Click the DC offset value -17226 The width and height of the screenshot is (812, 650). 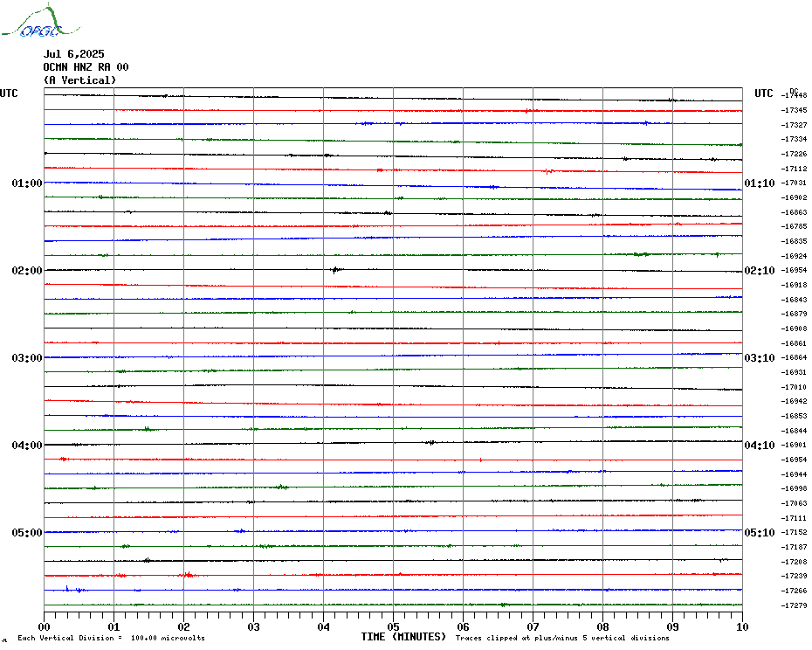pos(794,154)
